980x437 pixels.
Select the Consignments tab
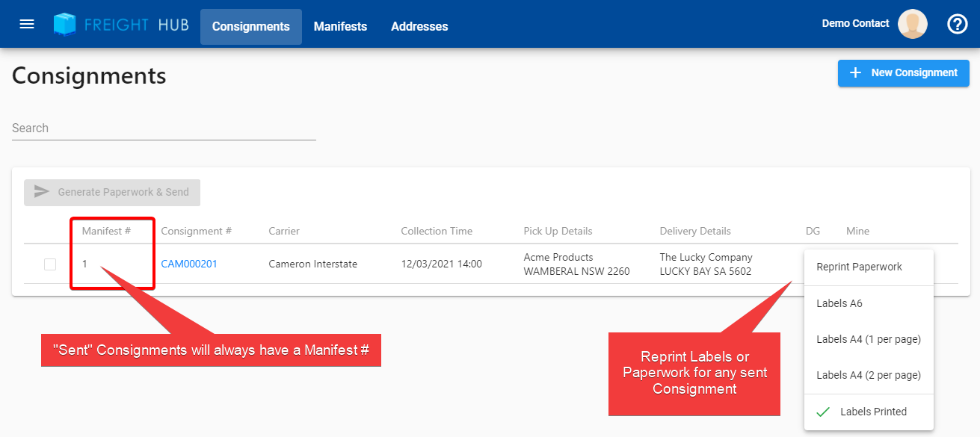(250, 27)
